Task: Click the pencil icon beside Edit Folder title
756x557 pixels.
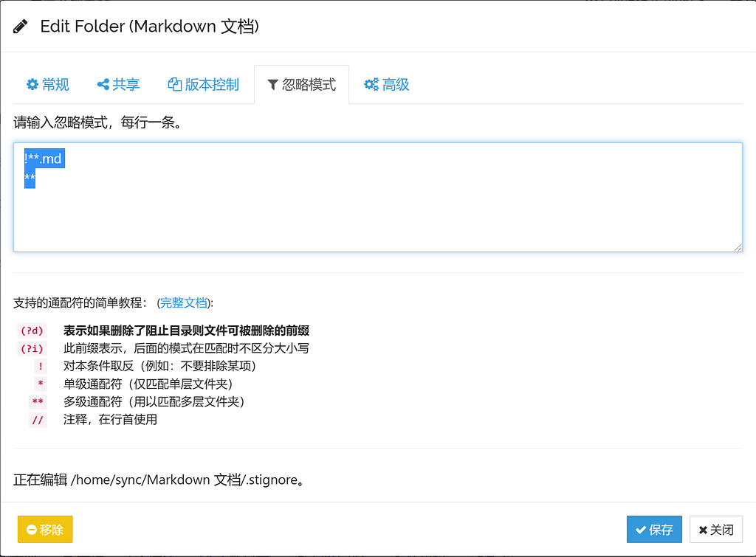Action: tap(20, 27)
